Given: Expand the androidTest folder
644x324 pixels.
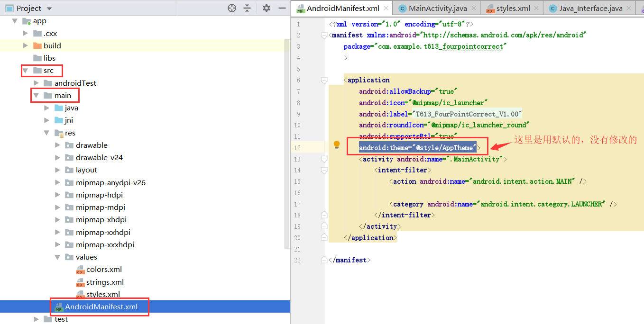Looking at the screenshot, I should tap(37, 82).
